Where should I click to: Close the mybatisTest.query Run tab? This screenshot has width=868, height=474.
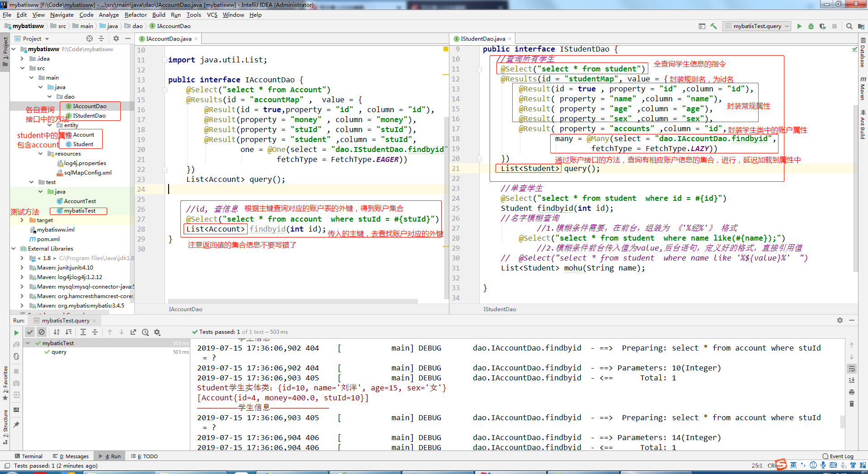(x=94, y=321)
